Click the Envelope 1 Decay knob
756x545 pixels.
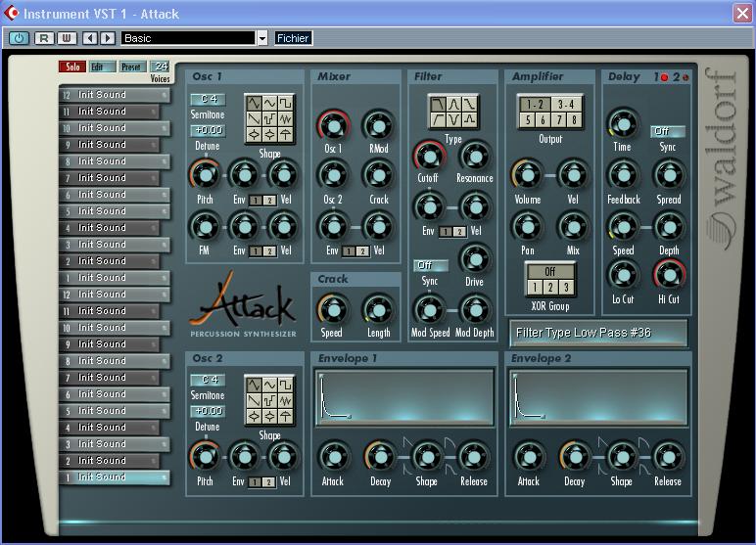click(x=380, y=457)
